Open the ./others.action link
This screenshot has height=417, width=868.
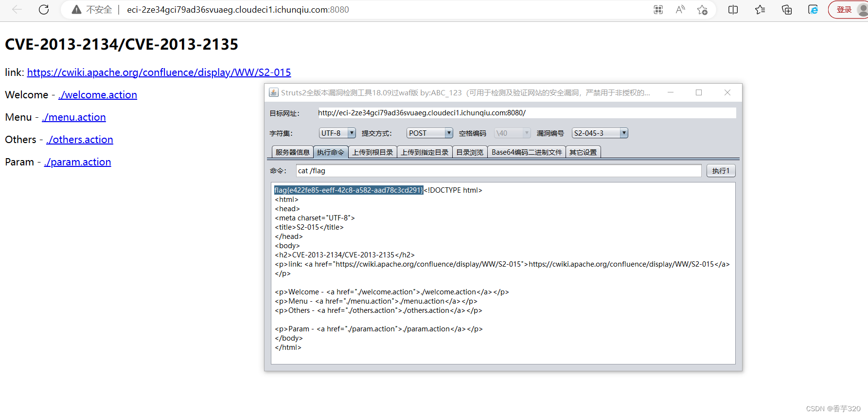point(80,140)
